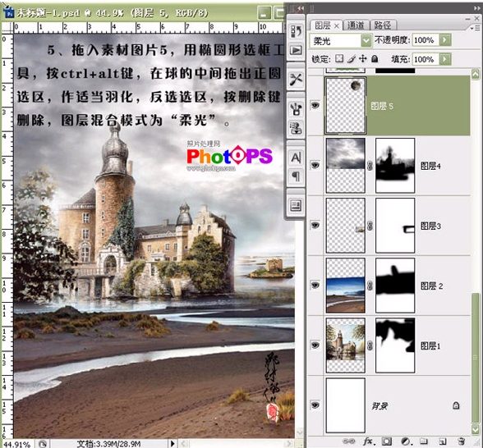Open the Paragraph panel icon

[x=296, y=176]
